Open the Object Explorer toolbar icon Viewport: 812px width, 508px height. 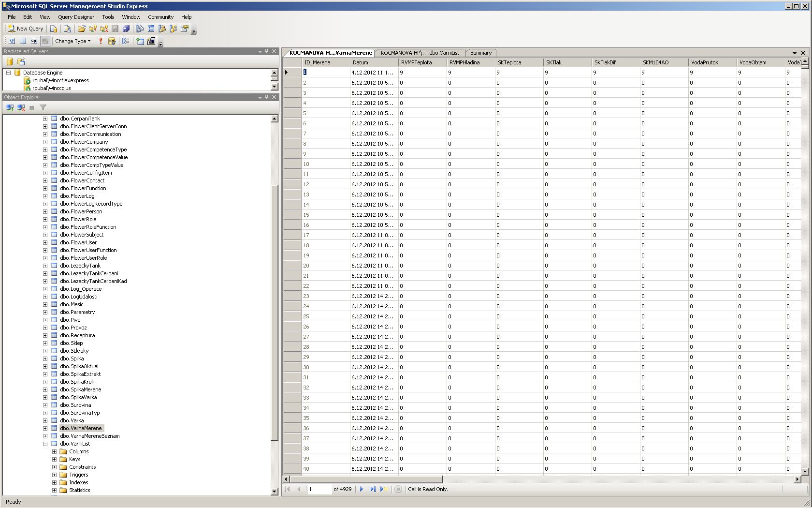(162, 29)
